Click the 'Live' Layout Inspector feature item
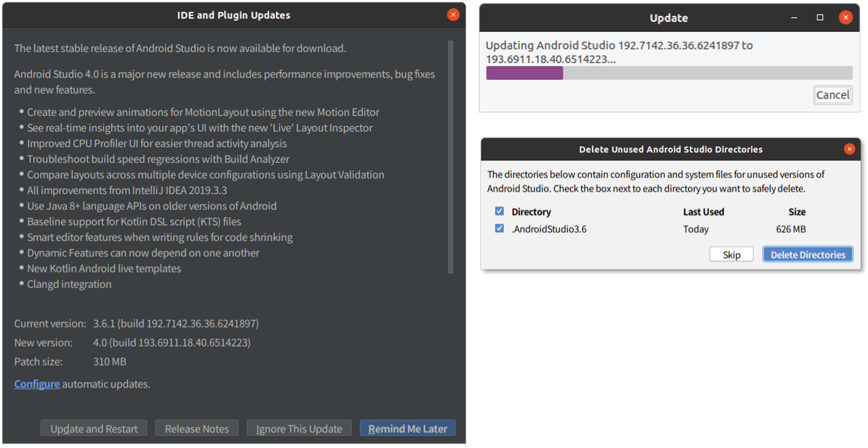 click(200, 128)
